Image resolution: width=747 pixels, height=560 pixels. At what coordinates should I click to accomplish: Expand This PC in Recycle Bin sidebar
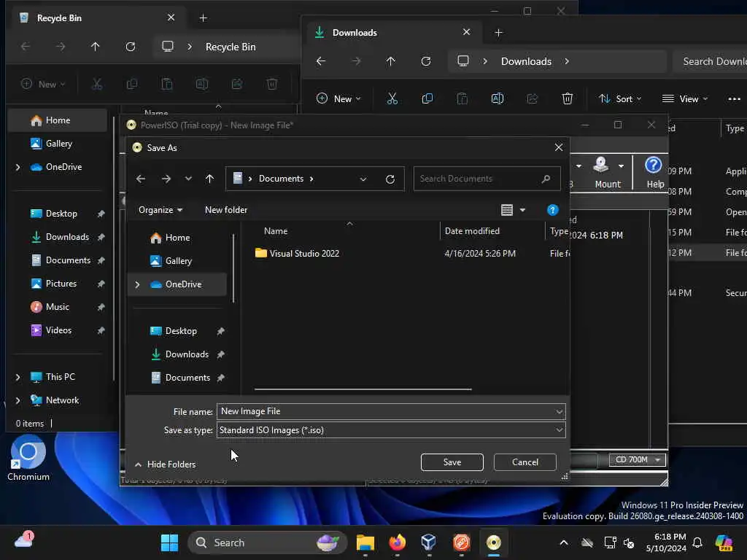[x=18, y=377]
